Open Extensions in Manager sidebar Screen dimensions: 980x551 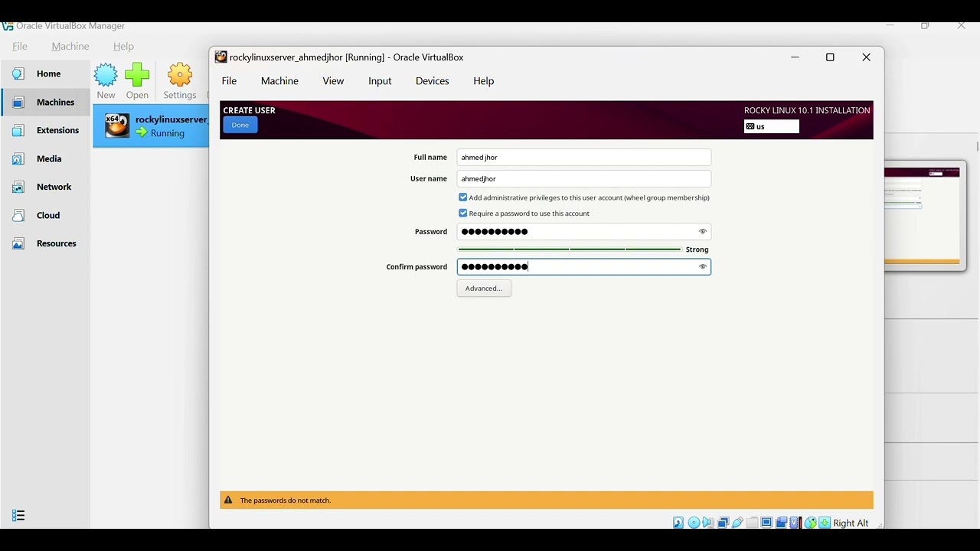coord(45,130)
